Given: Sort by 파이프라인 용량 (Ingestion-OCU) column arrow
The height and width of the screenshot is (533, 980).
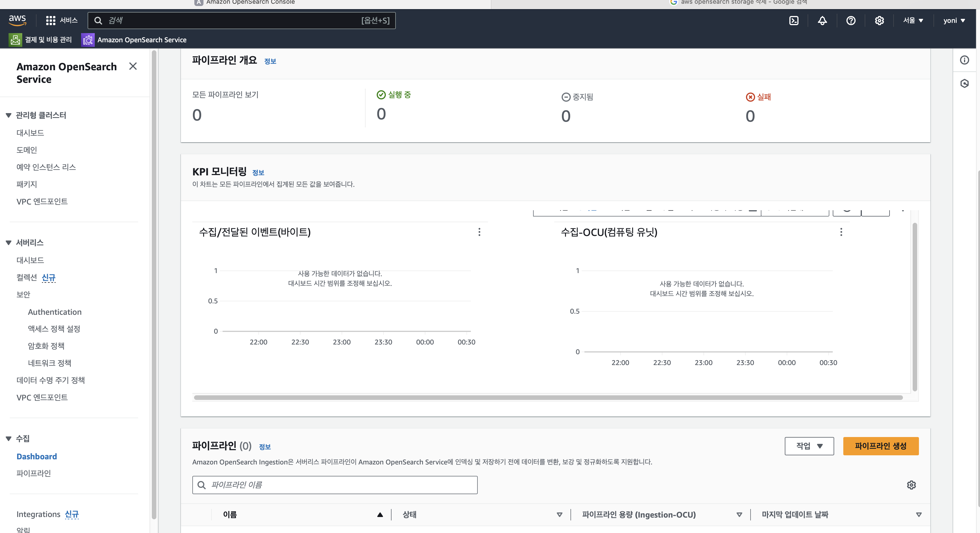Looking at the screenshot, I should [x=739, y=515].
